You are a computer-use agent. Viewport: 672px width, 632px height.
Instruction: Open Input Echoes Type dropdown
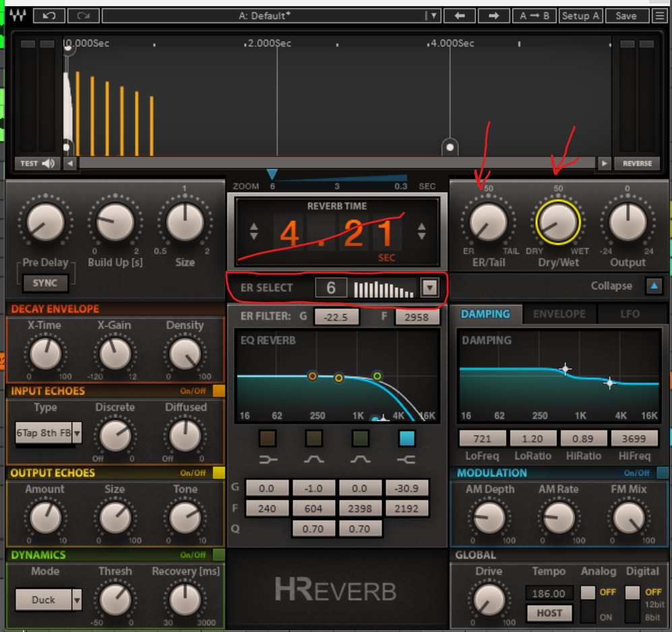click(77, 434)
